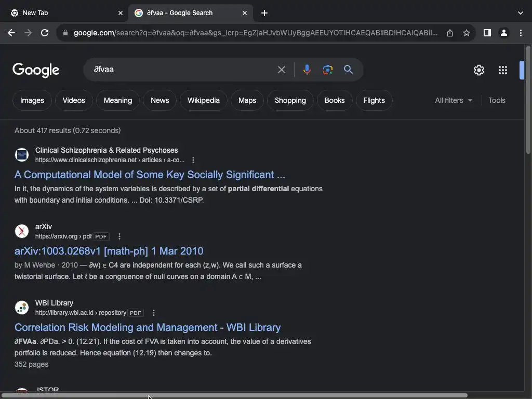Open Google quick settings gear
This screenshot has height=399, width=532.
478,70
